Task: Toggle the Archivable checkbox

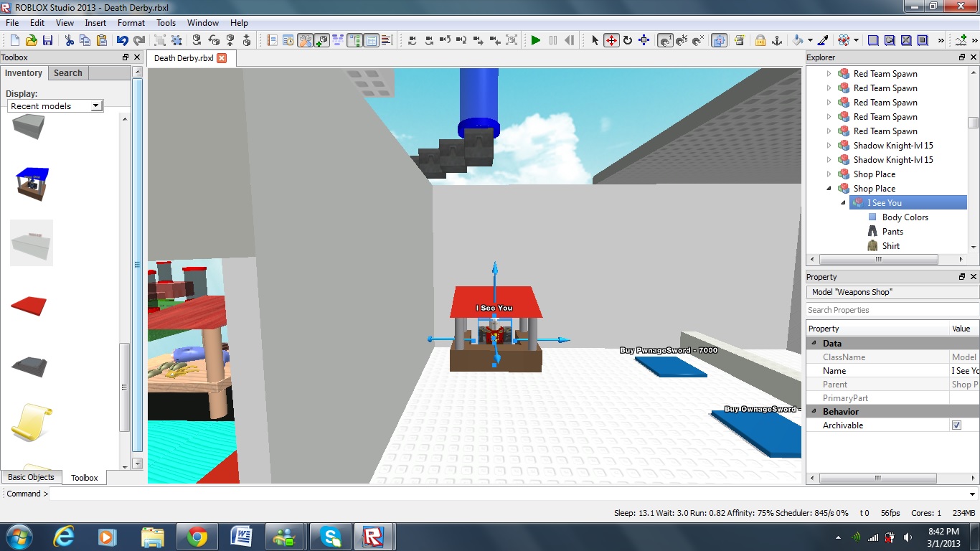Action: click(956, 425)
